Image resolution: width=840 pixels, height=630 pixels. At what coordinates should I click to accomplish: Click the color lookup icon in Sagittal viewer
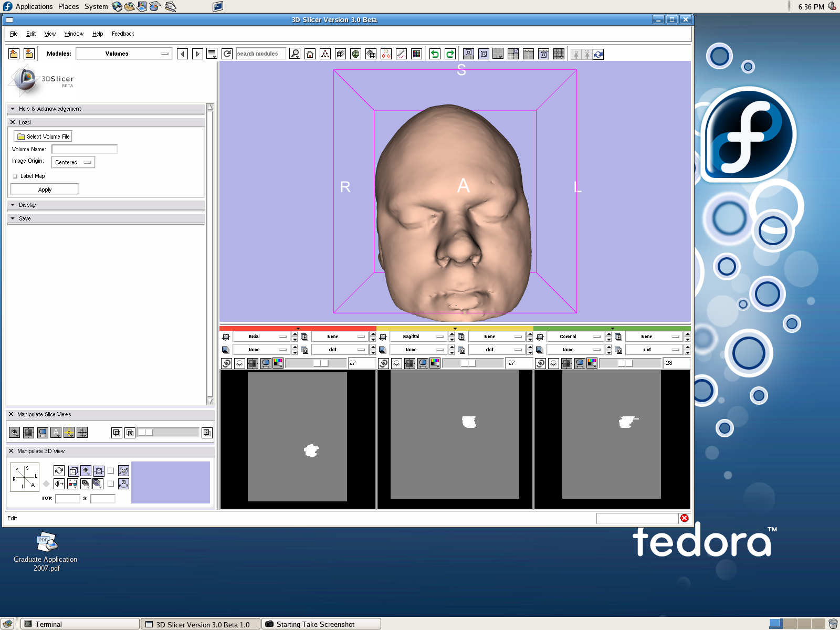click(435, 363)
